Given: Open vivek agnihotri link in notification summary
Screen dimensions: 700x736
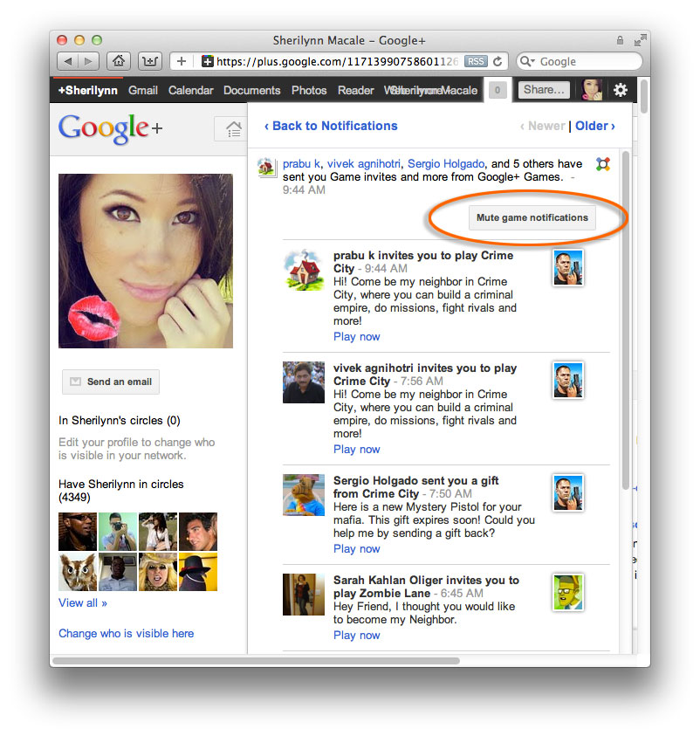Looking at the screenshot, I should (x=364, y=164).
